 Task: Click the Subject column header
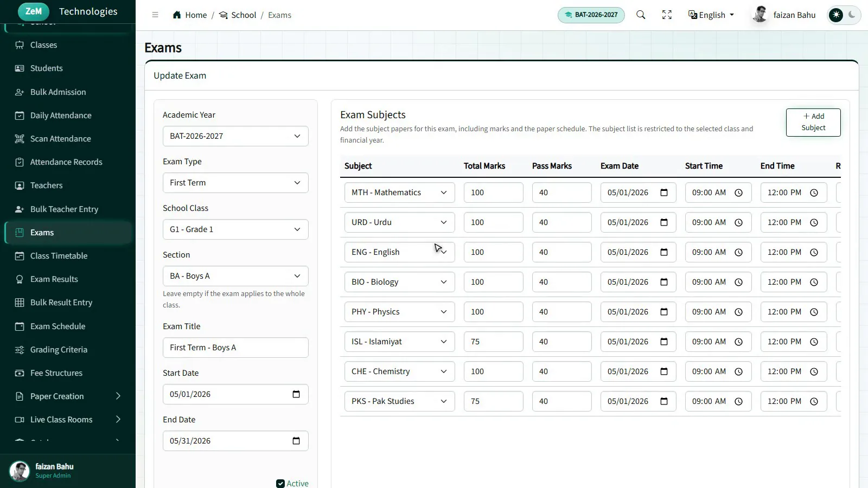(358, 166)
